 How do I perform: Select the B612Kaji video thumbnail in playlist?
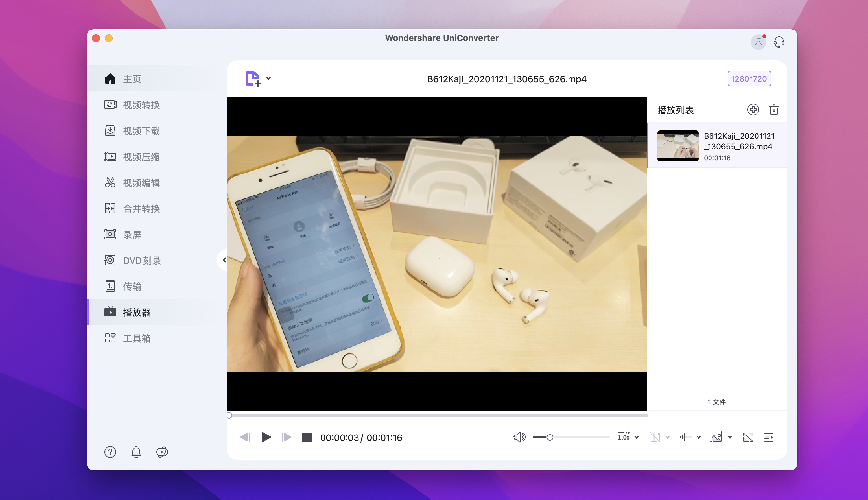(x=677, y=146)
